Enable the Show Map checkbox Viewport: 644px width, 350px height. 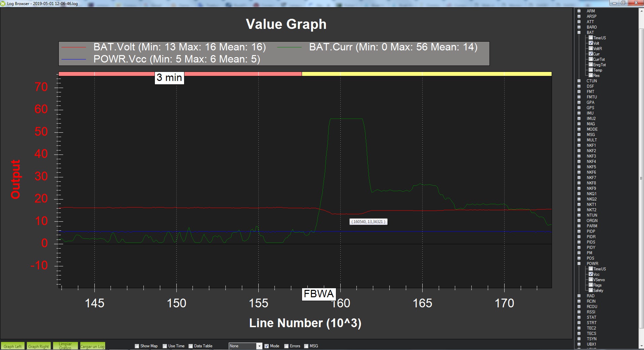(137, 346)
